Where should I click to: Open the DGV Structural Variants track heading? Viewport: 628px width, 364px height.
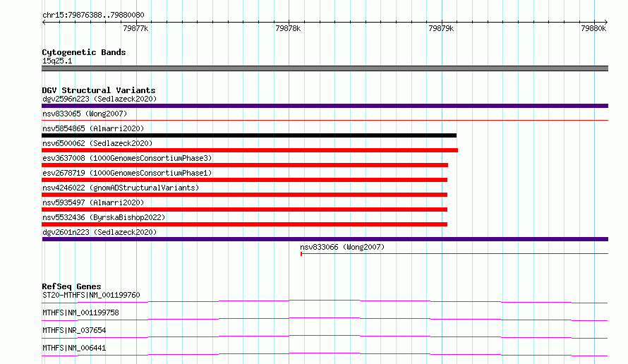pyautogui.click(x=99, y=90)
